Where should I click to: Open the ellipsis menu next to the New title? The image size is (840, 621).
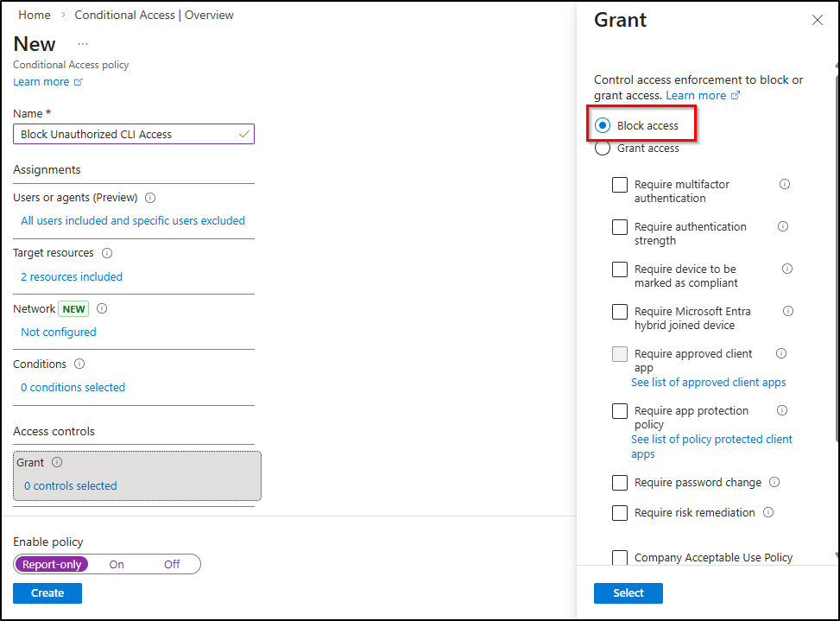[83, 43]
